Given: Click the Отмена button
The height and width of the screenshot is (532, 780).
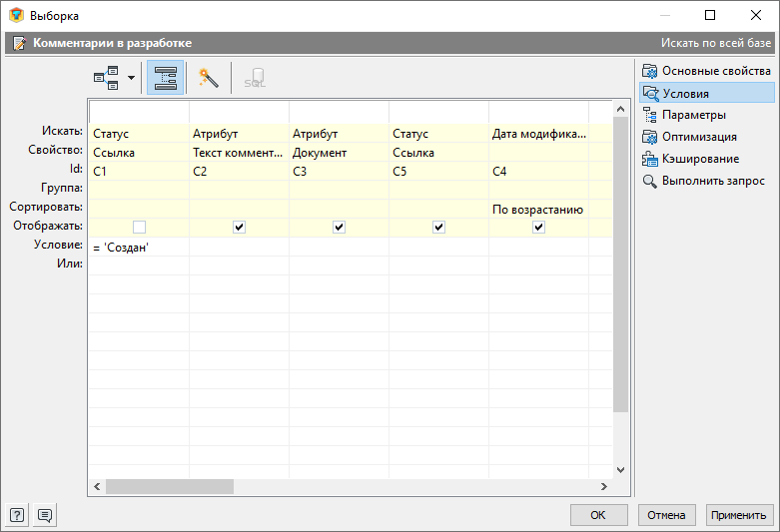Looking at the screenshot, I should pos(666,515).
